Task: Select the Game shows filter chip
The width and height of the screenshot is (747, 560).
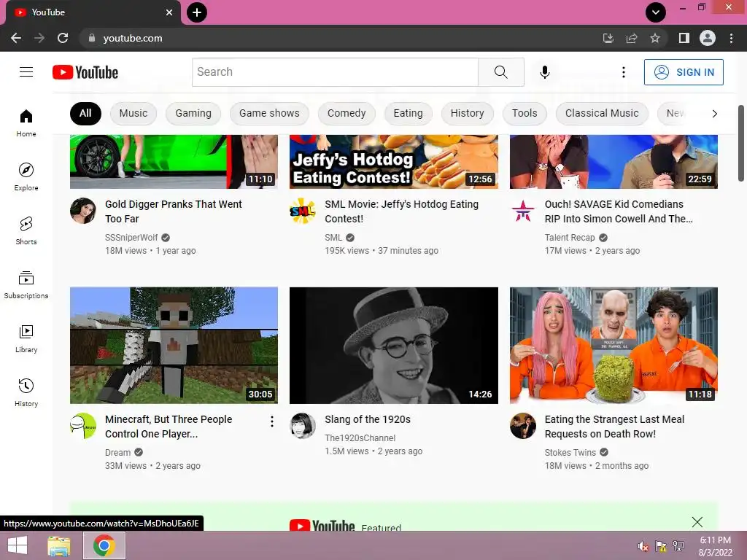Action: point(269,113)
